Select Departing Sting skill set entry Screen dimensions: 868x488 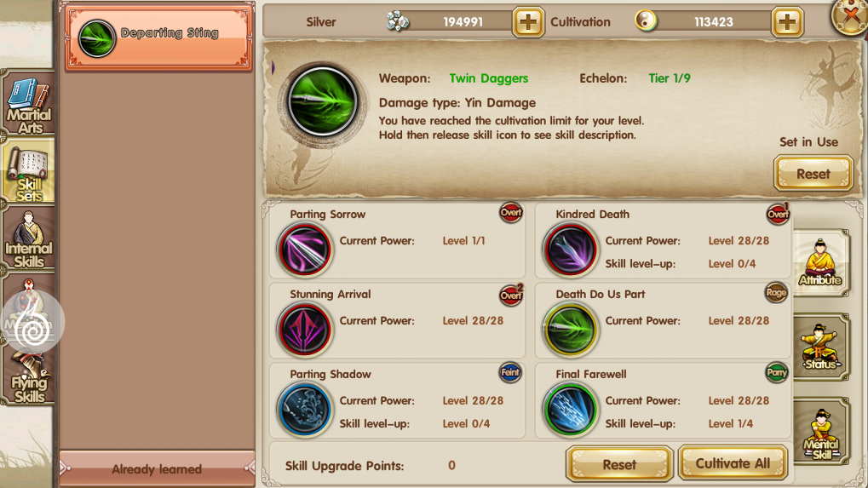[x=159, y=37]
